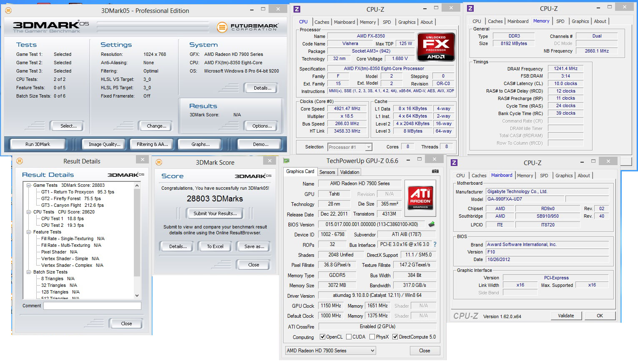Click the 3DMark05 window title icon
638x364 pixels.
(8, 10)
